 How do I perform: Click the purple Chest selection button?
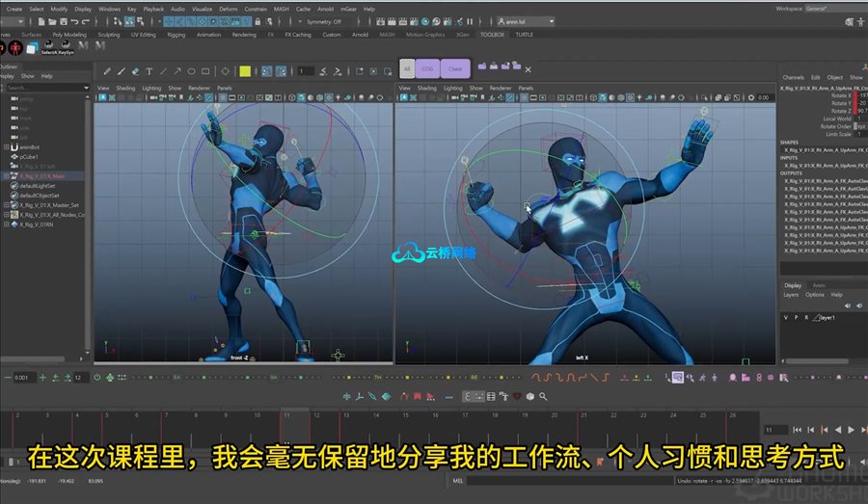point(454,69)
